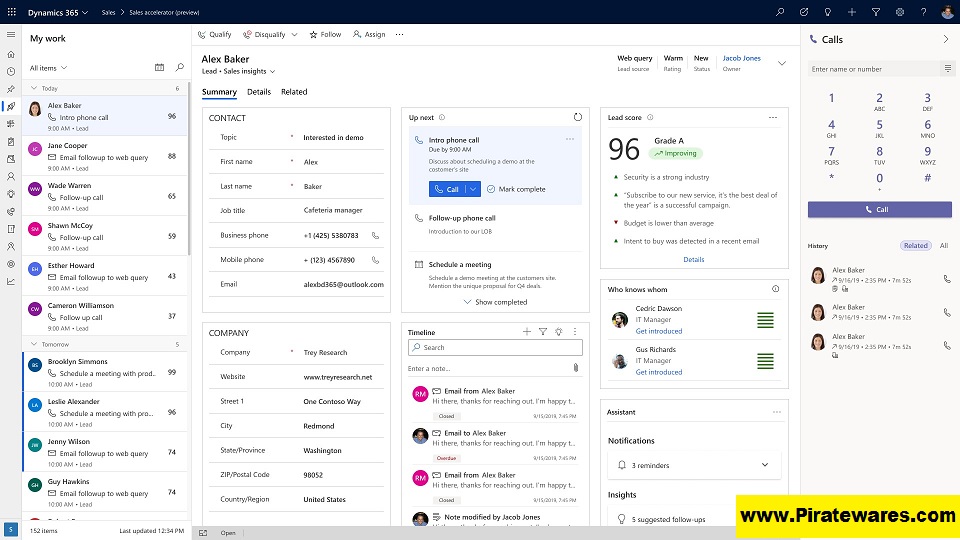Switch call history filter to All
The height and width of the screenshot is (540, 960).
tap(943, 245)
